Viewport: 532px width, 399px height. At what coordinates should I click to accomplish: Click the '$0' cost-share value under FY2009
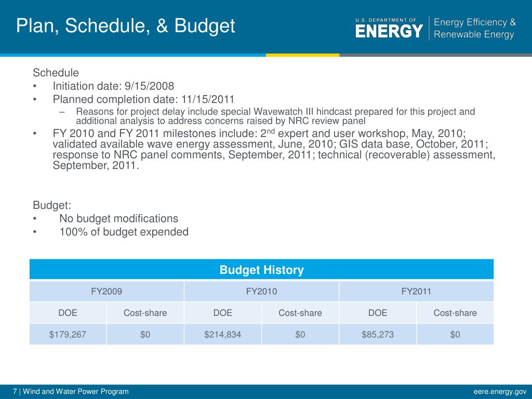[145, 335]
